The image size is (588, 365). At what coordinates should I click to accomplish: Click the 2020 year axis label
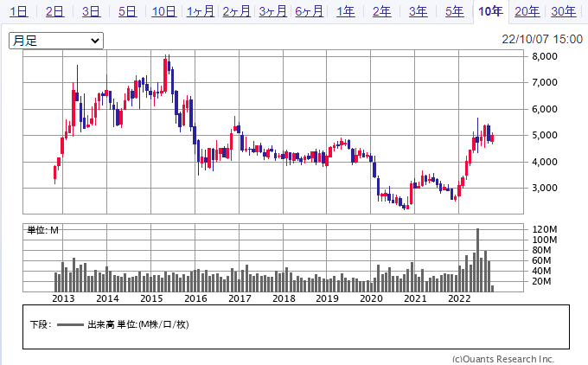click(x=371, y=298)
